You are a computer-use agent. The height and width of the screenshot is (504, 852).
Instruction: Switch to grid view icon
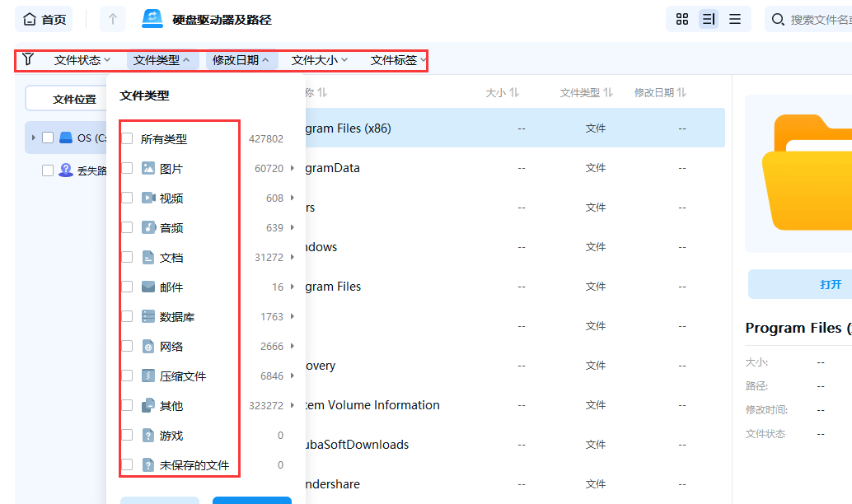pos(681,18)
